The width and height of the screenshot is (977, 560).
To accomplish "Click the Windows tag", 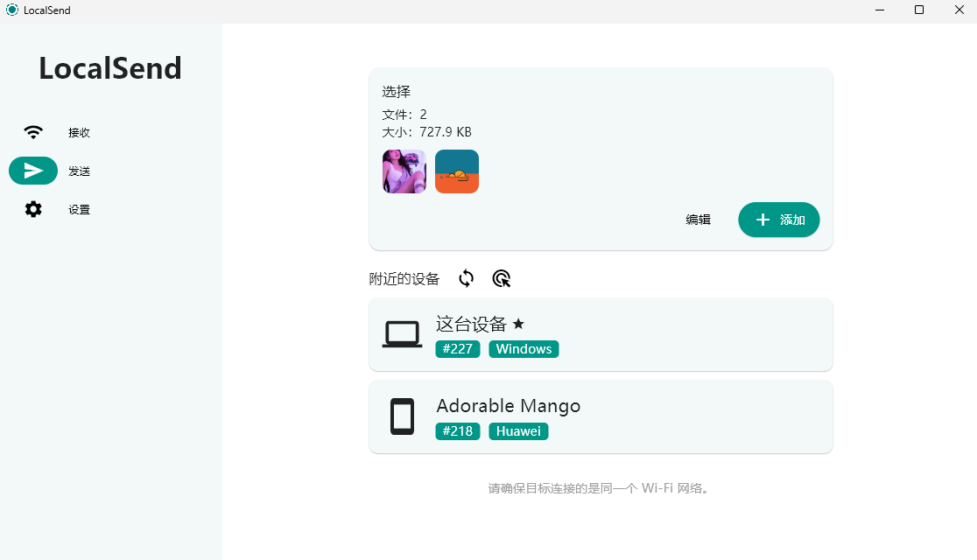I will (524, 349).
